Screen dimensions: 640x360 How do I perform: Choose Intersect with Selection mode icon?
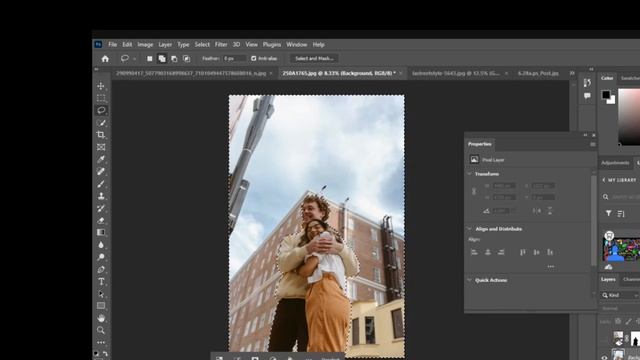click(187, 59)
